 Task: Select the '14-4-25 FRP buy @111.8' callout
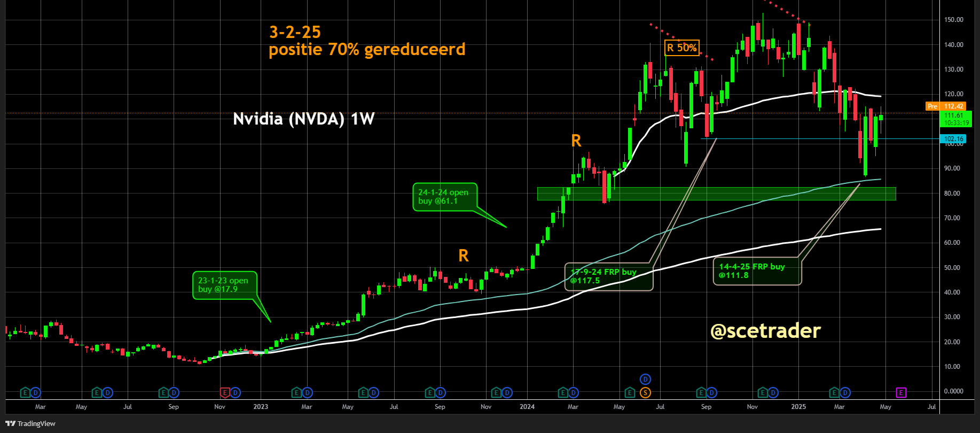tap(757, 271)
